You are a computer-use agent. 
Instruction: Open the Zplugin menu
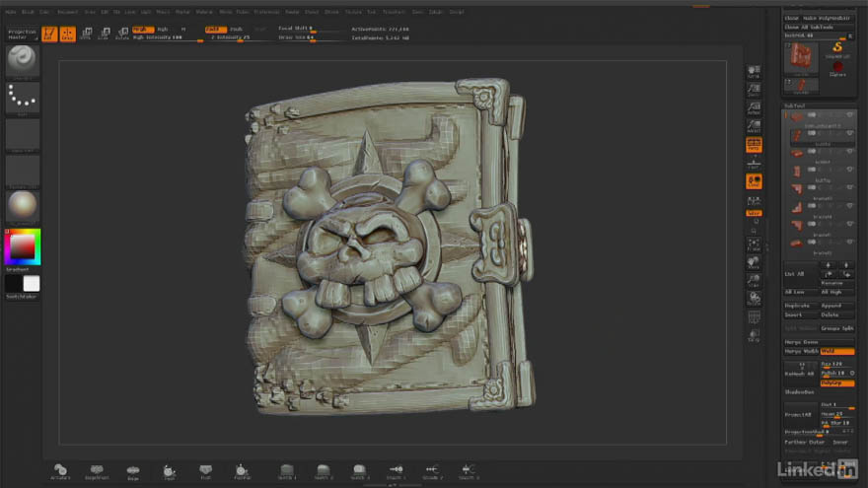[436, 12]
